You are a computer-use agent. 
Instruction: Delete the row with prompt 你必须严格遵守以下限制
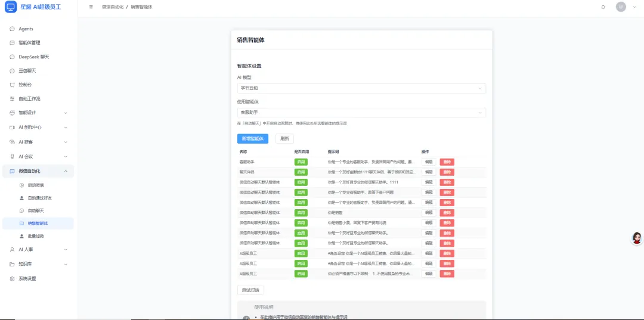[447, 274]
